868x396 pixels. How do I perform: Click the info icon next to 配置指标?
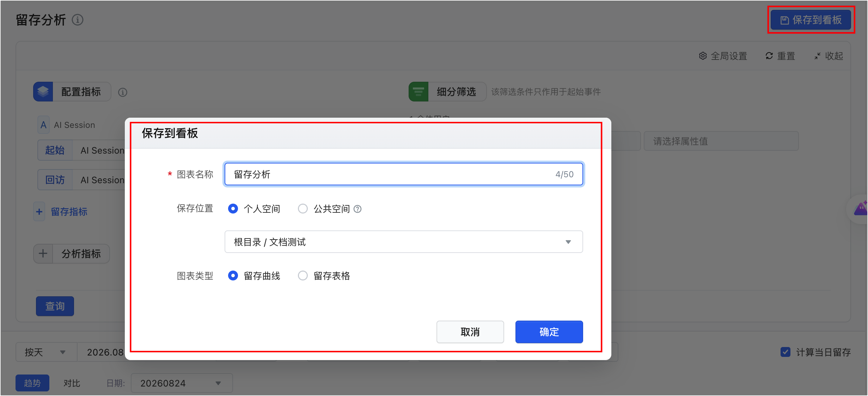tap(123, 92)
